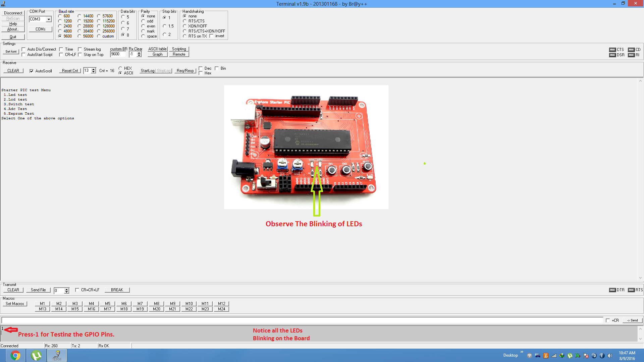Clear the Receive window
Image resolution: width=644 pixels, height=362 pixels.
coord(13,71)
